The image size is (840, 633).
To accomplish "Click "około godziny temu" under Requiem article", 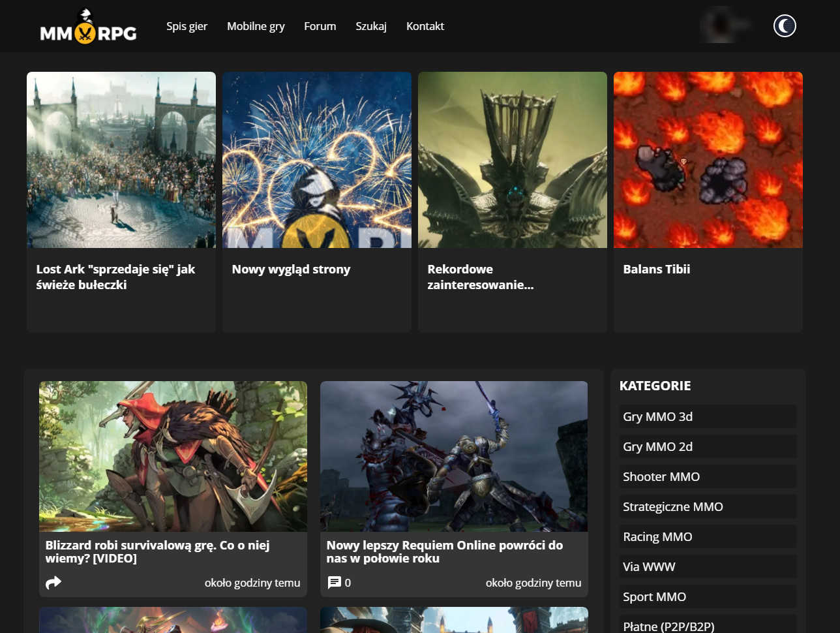I will [533, 583].
